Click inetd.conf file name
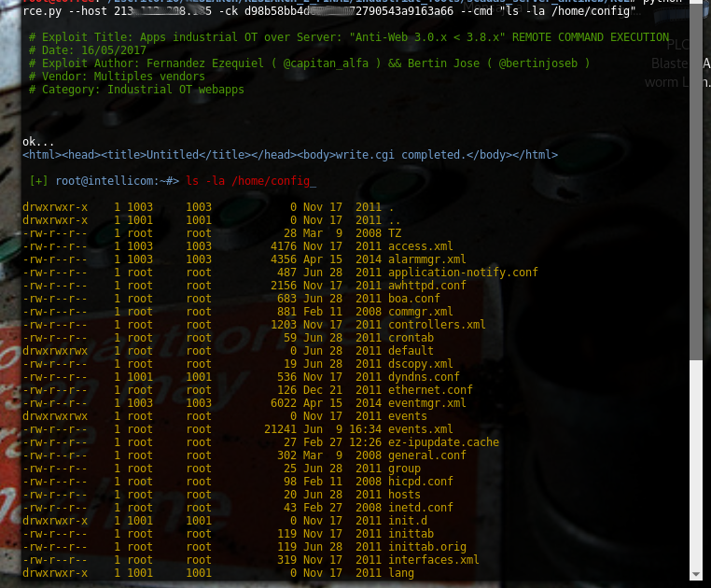This screenshot has height=588, width=711. pyautogui.click(x=420, y=508)
